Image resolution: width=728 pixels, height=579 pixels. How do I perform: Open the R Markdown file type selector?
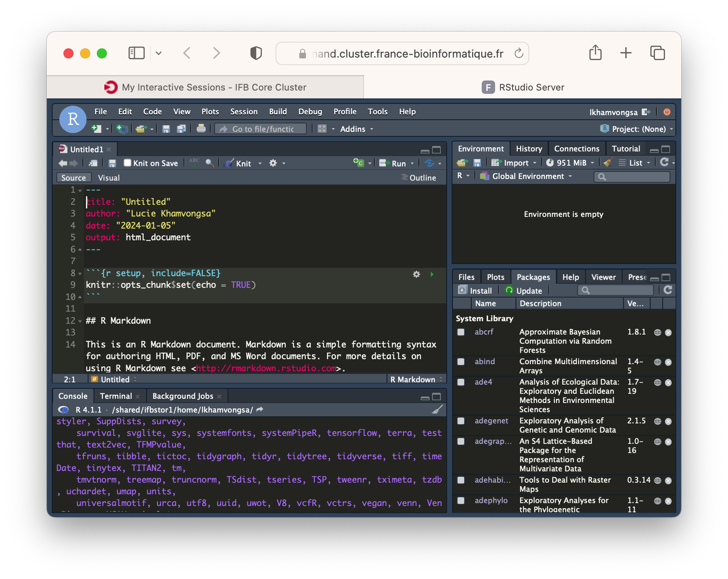tap(416, 379)
